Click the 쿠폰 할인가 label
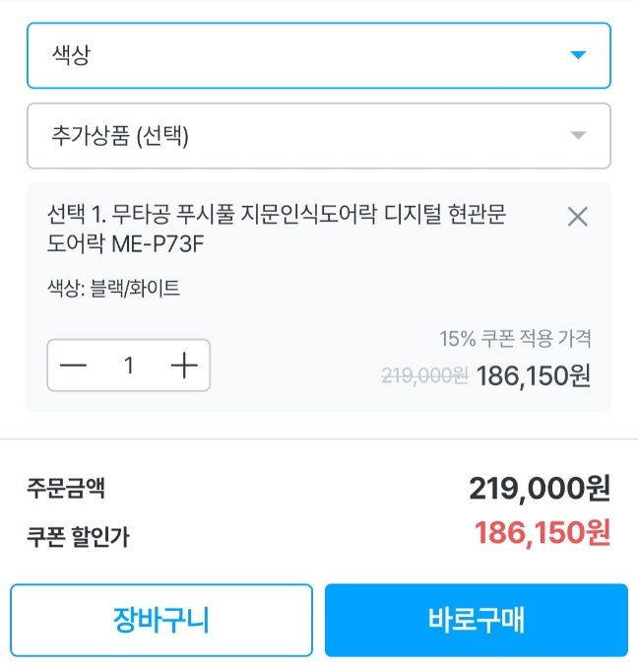Image resolution: width=638 pixels, height=672 pixels. tap(78, 536)
